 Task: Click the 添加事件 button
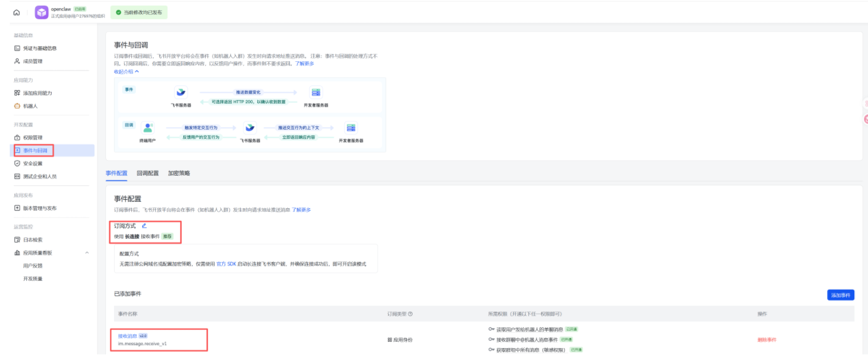[840, 295]
